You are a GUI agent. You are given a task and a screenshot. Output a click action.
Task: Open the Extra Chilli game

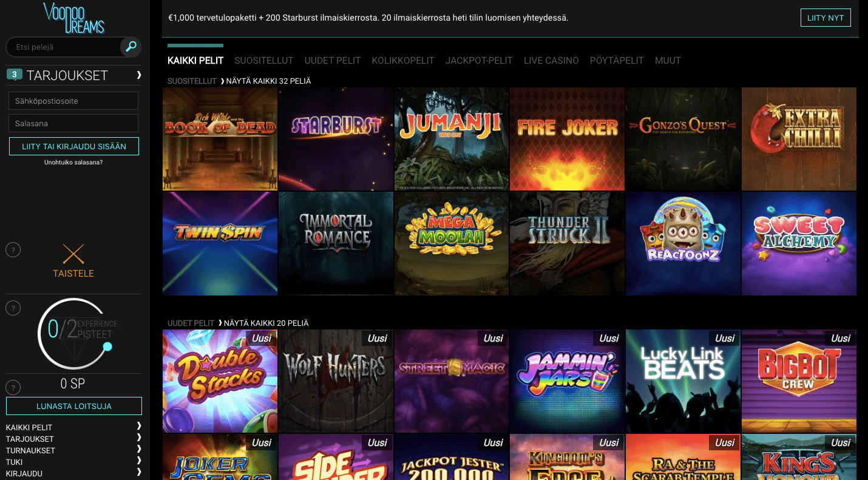point(799,139)
